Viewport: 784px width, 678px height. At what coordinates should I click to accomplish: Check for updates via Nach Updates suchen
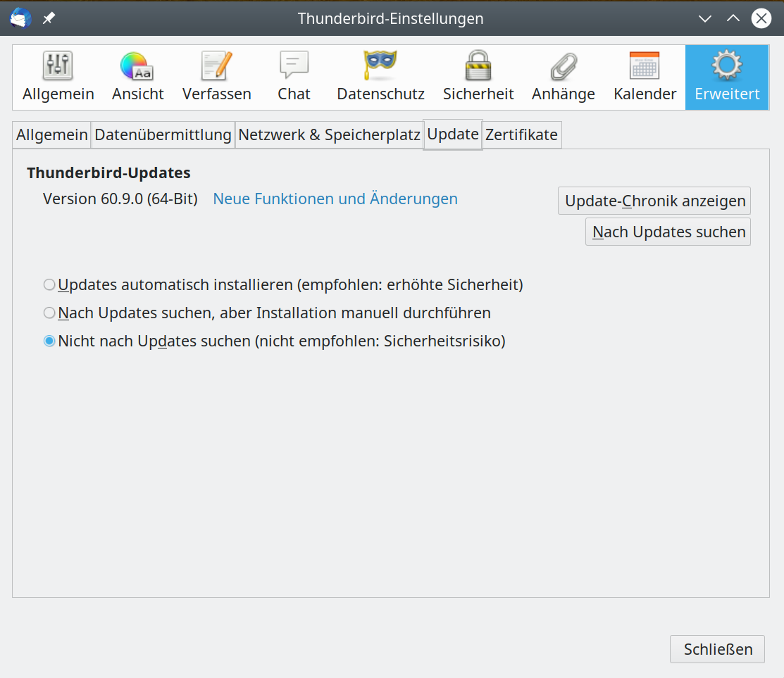[x=667, y=232]
